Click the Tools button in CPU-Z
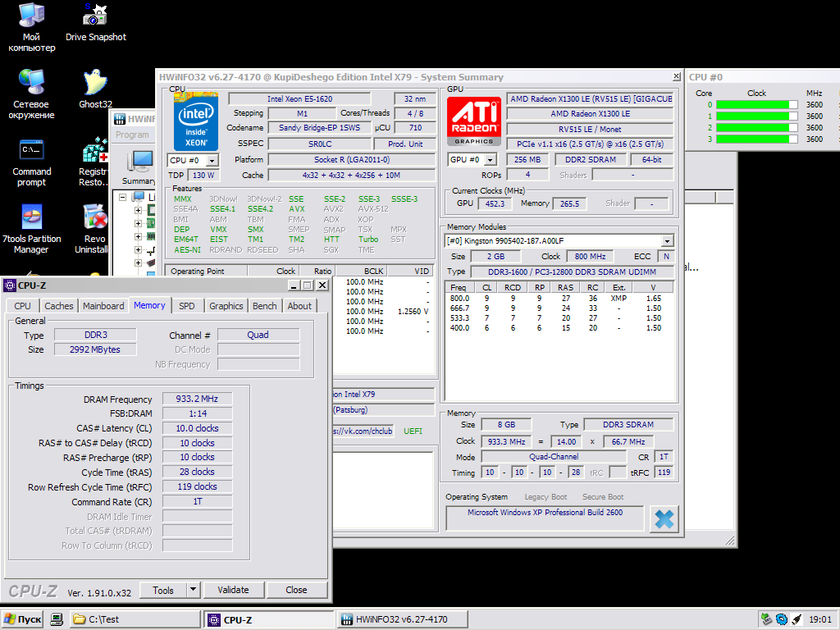 click(163, 590)
